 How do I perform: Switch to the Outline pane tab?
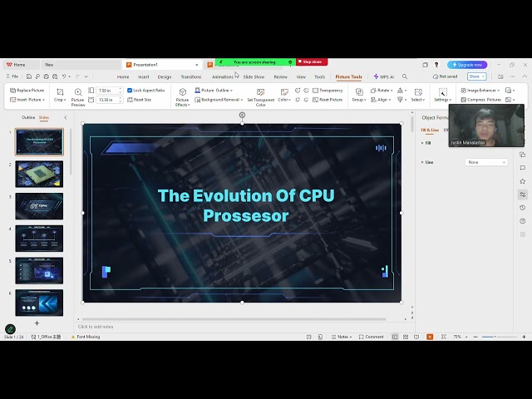pos(28,117)
